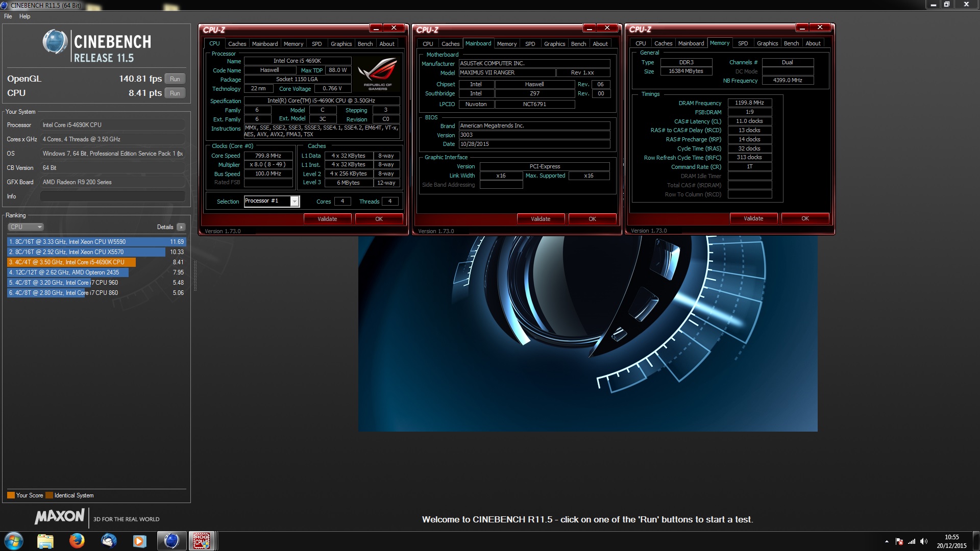
Task: Click OK in first CPU-Z window
Action: pyautogui.click(x=379, y=219)
